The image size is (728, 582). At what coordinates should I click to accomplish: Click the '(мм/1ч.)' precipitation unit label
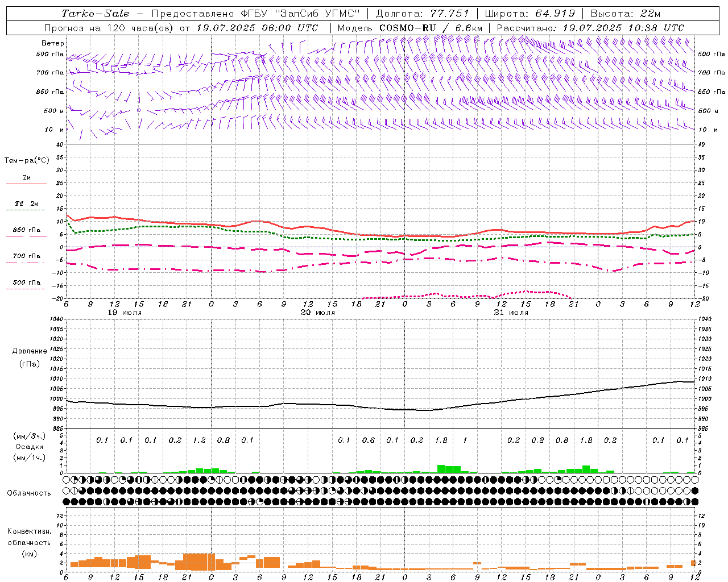pos(30,458)
